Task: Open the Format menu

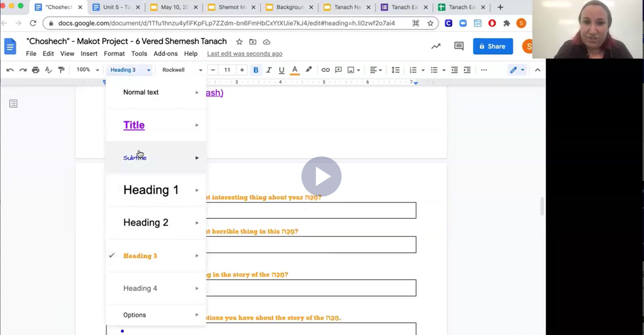Action: [x=114, y=54]
